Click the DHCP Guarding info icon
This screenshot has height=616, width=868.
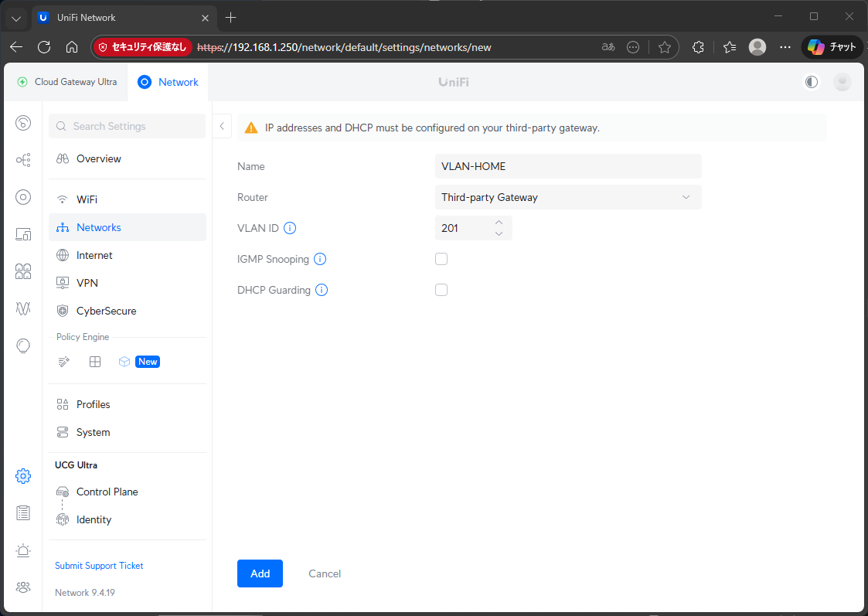(322, 290)
